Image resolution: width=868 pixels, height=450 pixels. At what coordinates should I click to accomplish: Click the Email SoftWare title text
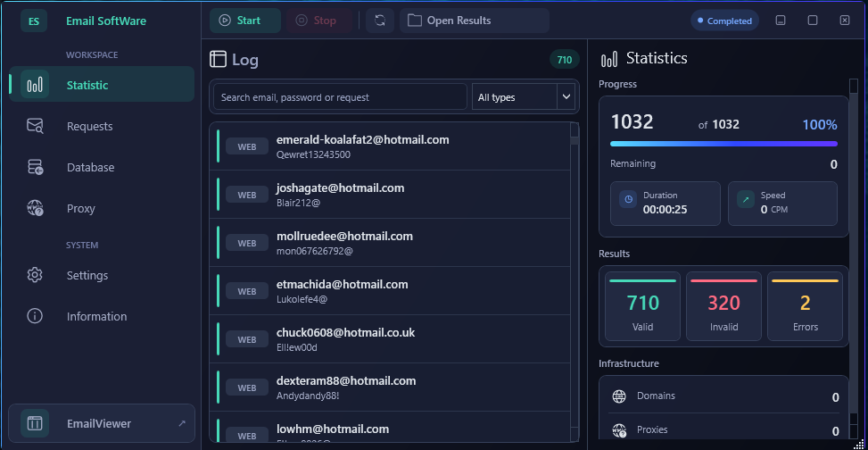click(x=106, y=21)
